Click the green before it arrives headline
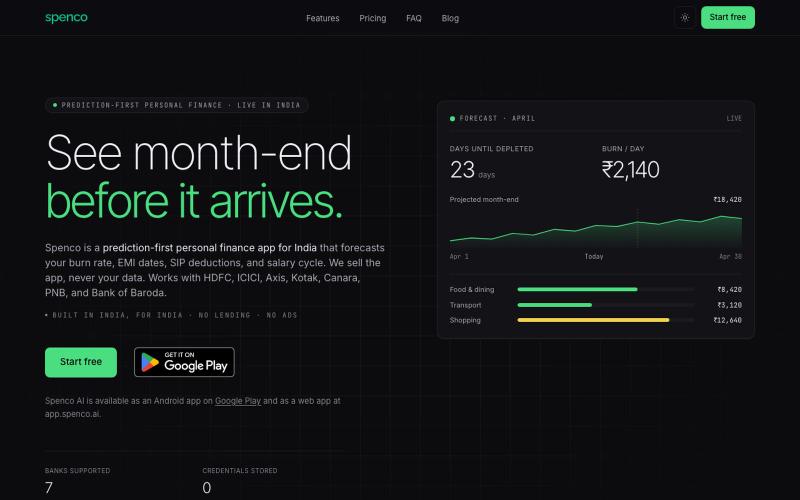Image resolution: width=800 pixels, height=500 pixels. tap(194, 201)
